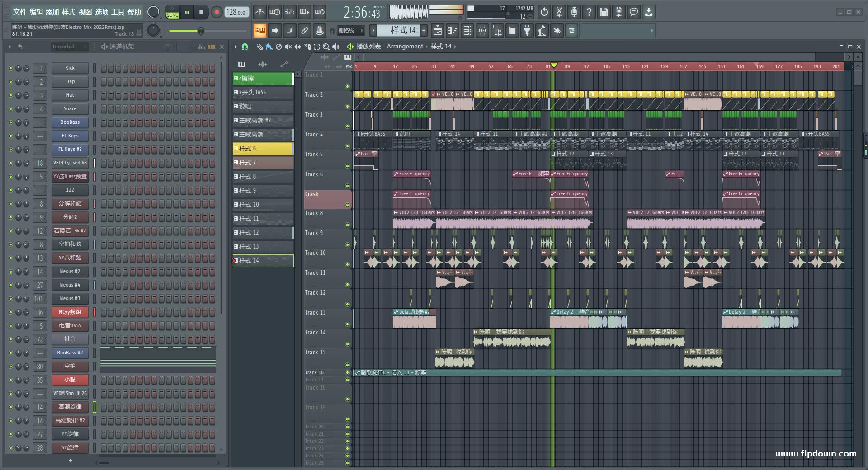Viewport: 868px width, 470px height.
Task: Open the help question mark icon
Action: click(x=589, y=12)
